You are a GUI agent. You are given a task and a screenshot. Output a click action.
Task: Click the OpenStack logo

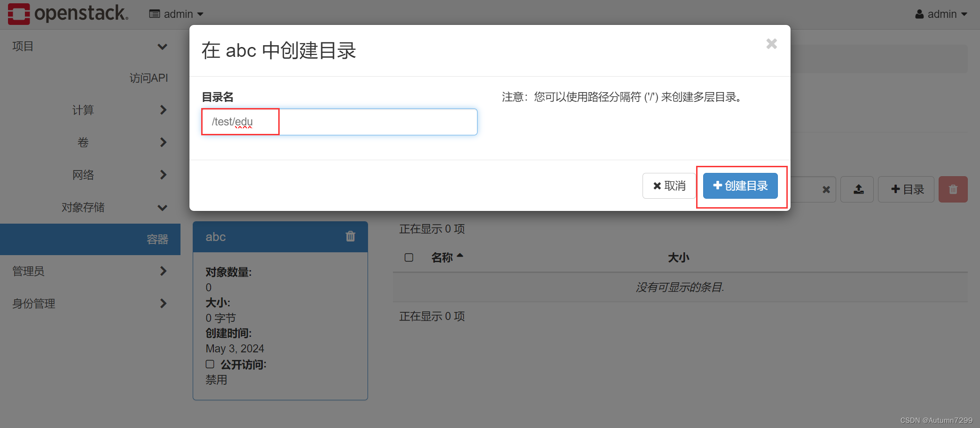tap(68, 14)
